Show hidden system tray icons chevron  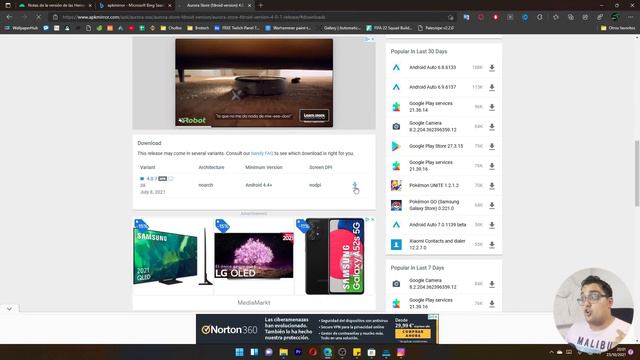pos(551,352)
